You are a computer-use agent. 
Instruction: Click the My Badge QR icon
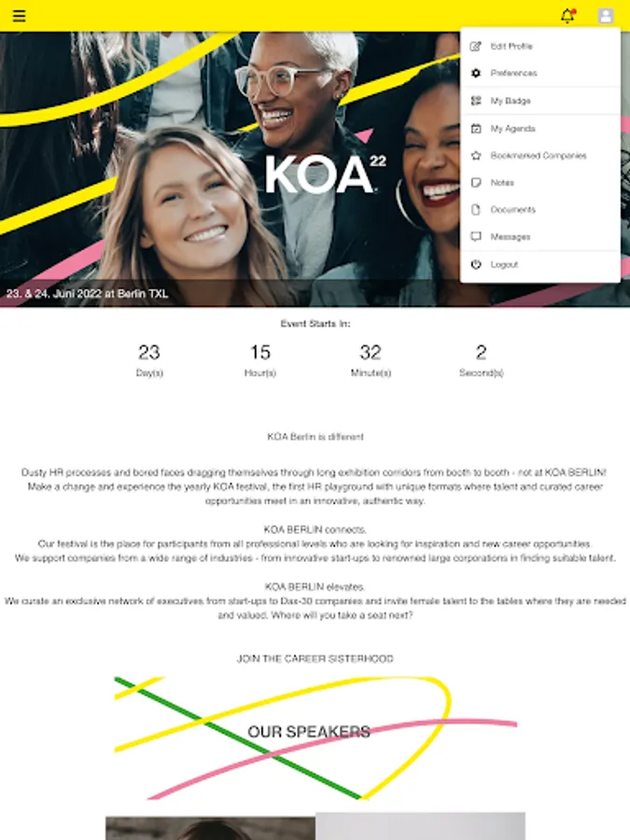pyautogui.click(x=476, y=101)
